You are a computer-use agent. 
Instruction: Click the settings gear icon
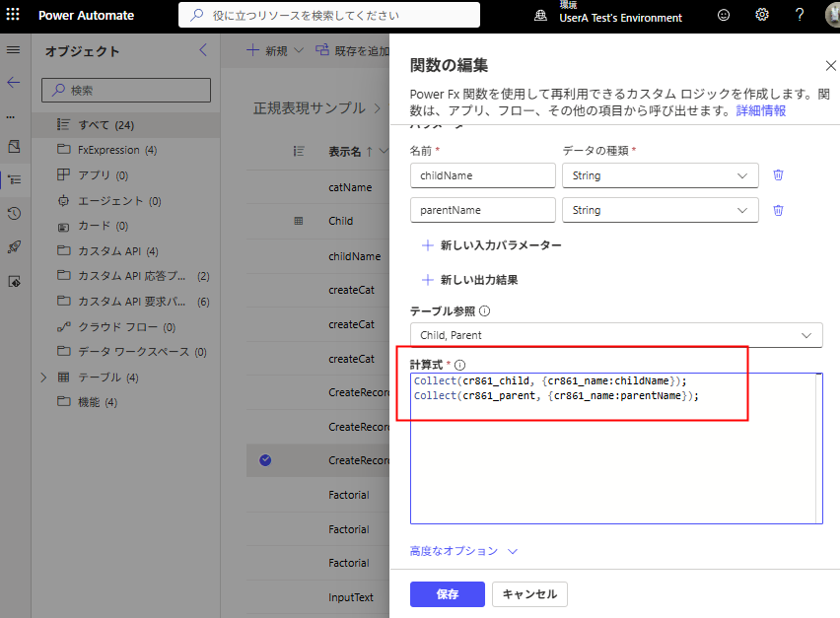(762, 15)
